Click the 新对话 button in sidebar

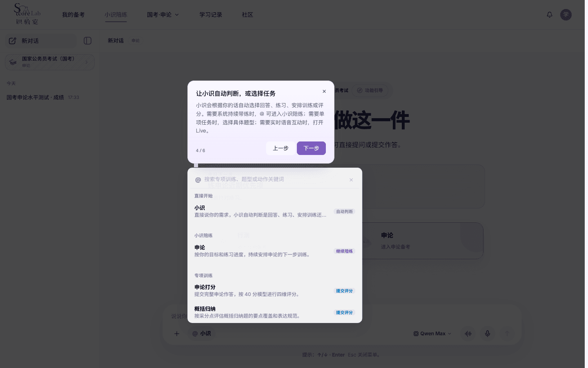point(41,41)
